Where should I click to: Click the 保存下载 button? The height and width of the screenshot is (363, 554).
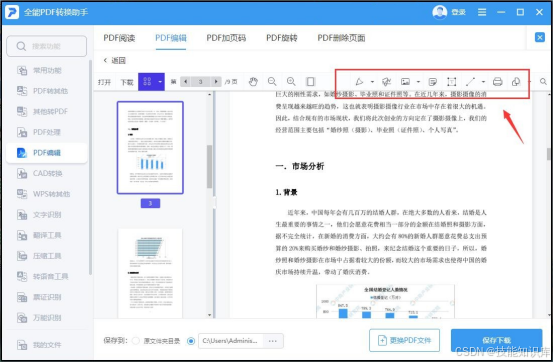pyautogui.click(x=496, y=340)
